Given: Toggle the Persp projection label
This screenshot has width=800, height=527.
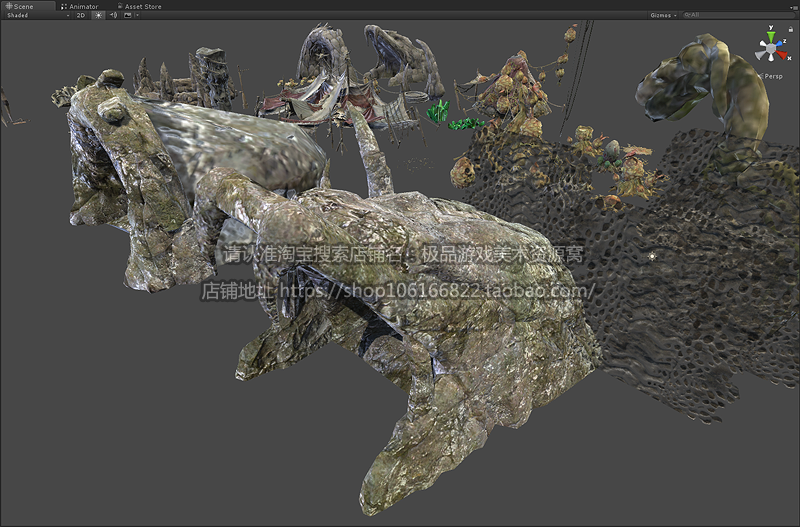Looking at the screenshot, I should pyautogui.click(x=772, y=76).
